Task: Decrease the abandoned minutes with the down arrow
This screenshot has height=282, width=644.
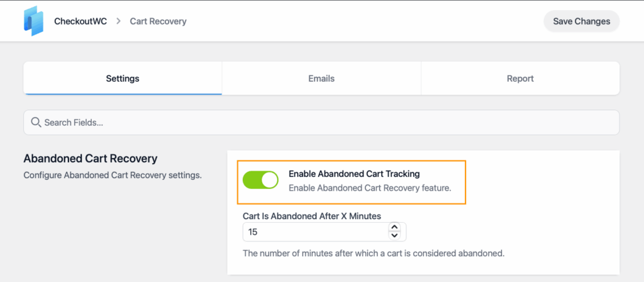Action: 394,235
